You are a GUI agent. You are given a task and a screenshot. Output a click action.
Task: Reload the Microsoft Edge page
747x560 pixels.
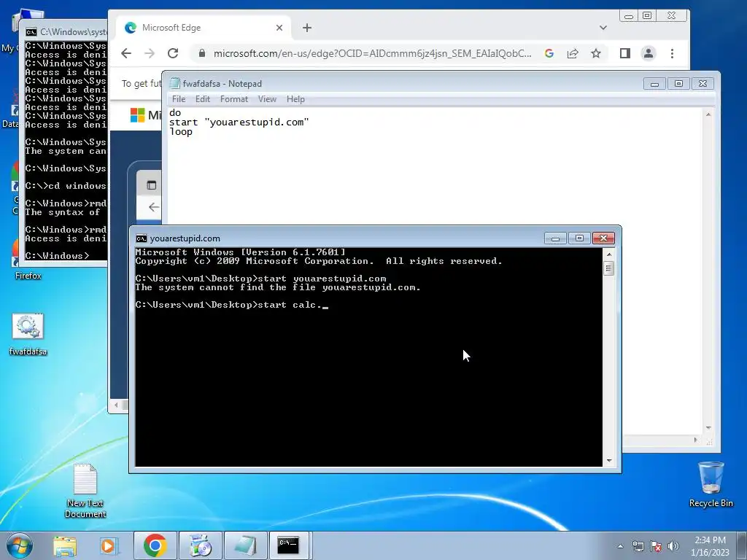[x=173, y=53]
